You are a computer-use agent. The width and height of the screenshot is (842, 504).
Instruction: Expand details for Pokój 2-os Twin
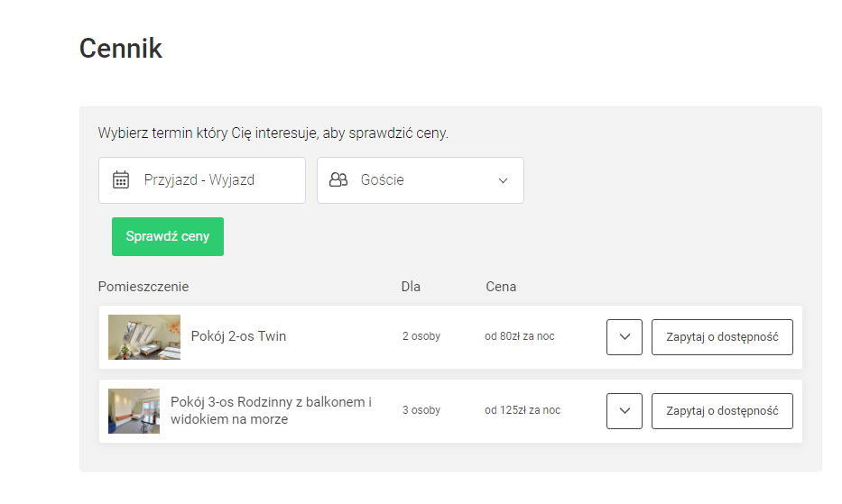[x=625, y=337]
